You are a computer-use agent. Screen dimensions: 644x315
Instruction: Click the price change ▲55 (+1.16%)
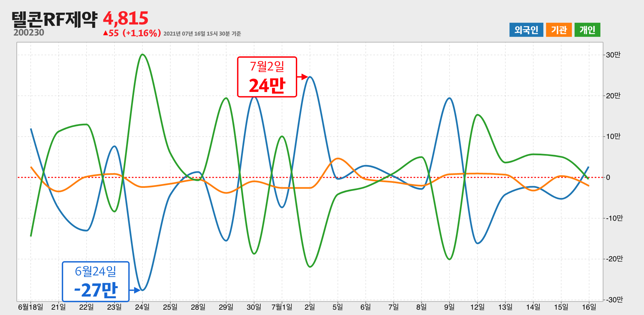tap(132, 33)
